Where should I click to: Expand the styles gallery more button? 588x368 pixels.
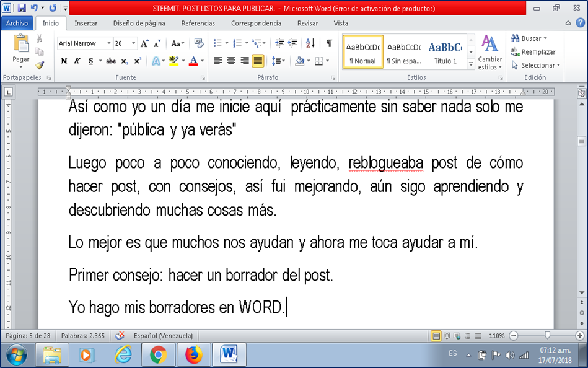[471, 64]
